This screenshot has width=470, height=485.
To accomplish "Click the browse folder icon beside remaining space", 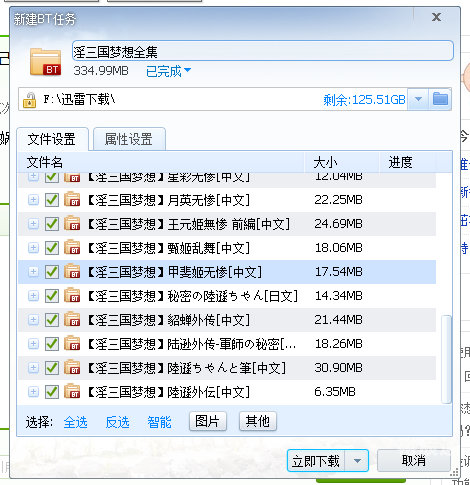I will (440, 99).
